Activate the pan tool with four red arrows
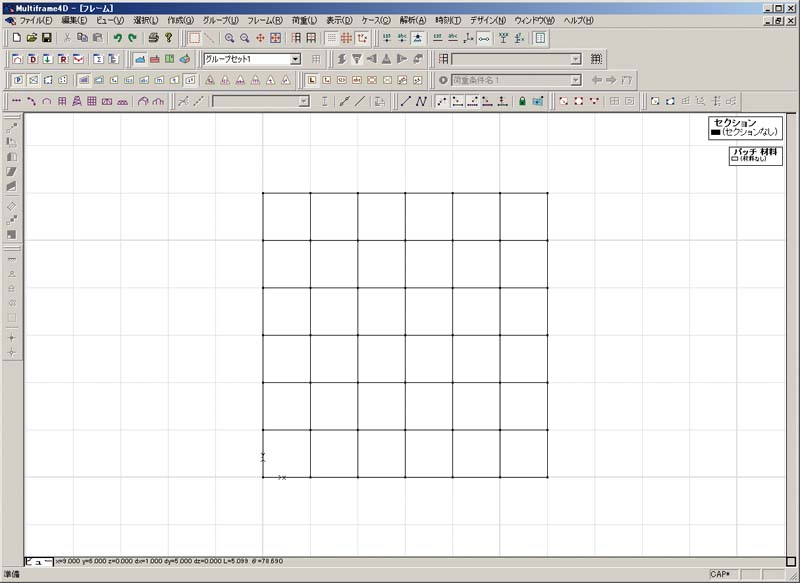 [260, 38]
